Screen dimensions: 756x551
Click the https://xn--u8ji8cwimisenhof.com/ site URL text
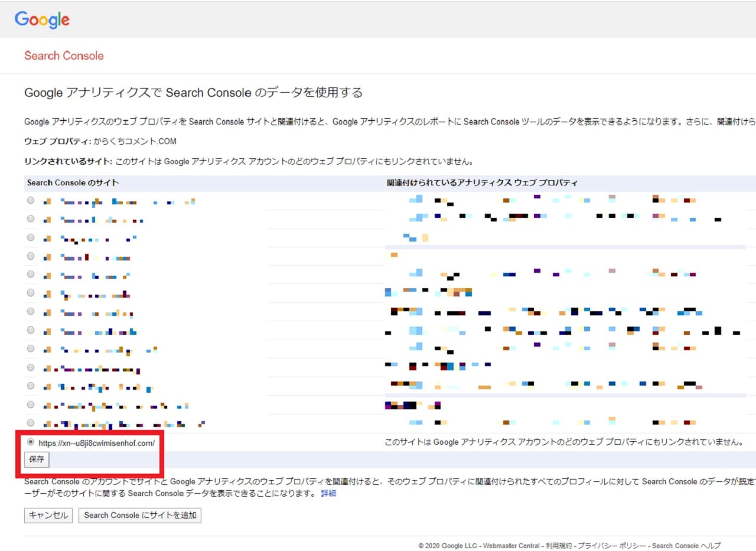click(96, 442)
